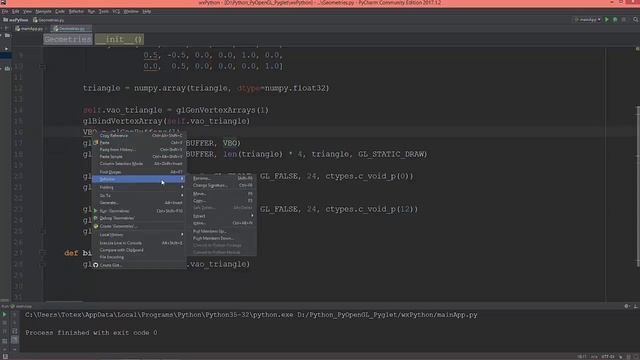Open the Code menu
This screenshot has height=360, width=640.
tap(60, 11)
